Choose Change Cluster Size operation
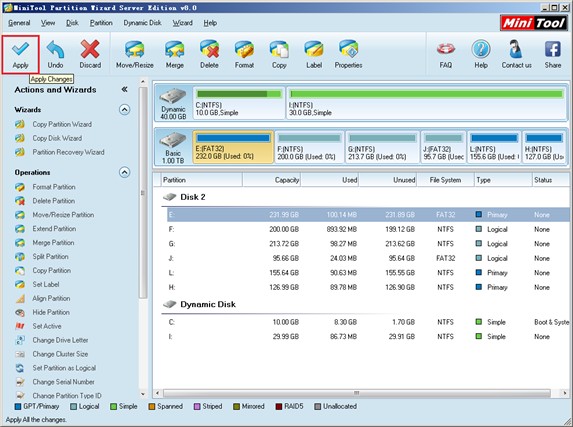The height and width of the screenshot is (427, 573). 60,354
